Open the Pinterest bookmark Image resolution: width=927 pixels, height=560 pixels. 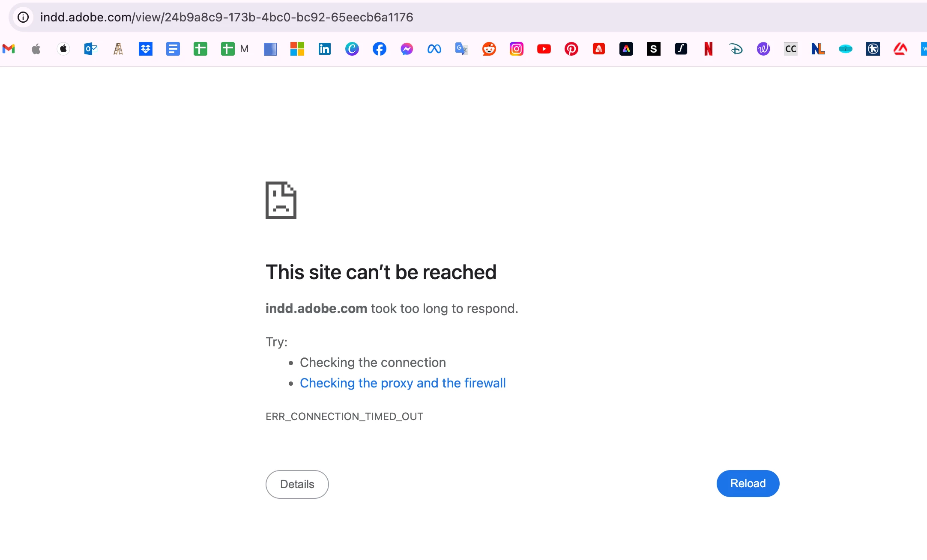point(571,49)
